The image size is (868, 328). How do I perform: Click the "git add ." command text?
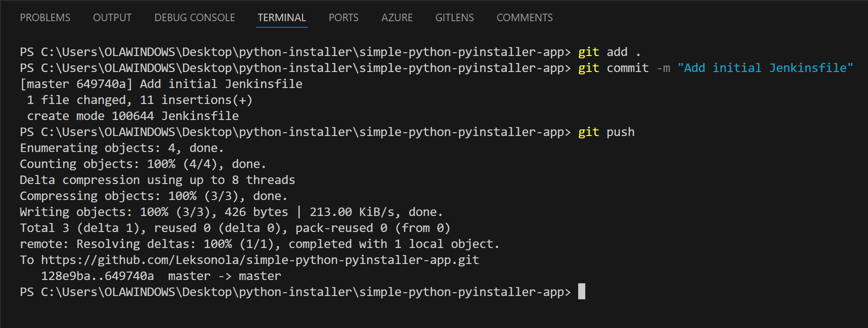pyautogui.click(x=609, y=52)
